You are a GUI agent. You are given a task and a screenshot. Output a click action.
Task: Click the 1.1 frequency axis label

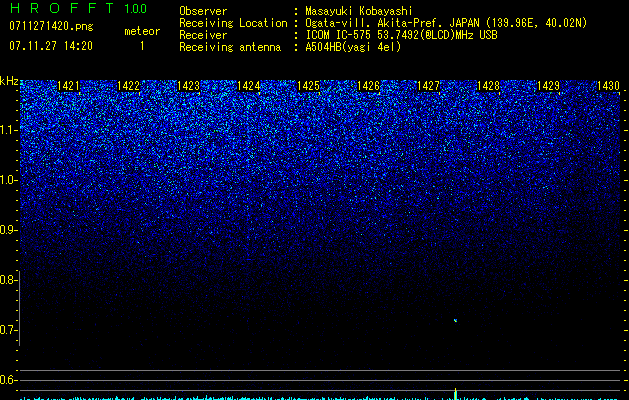[x=8, y=130]
